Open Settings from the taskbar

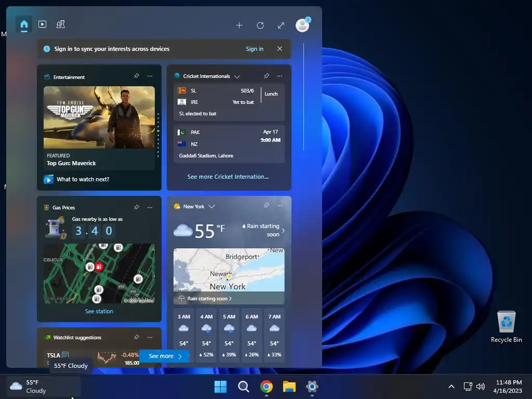(x=312, y=387)
